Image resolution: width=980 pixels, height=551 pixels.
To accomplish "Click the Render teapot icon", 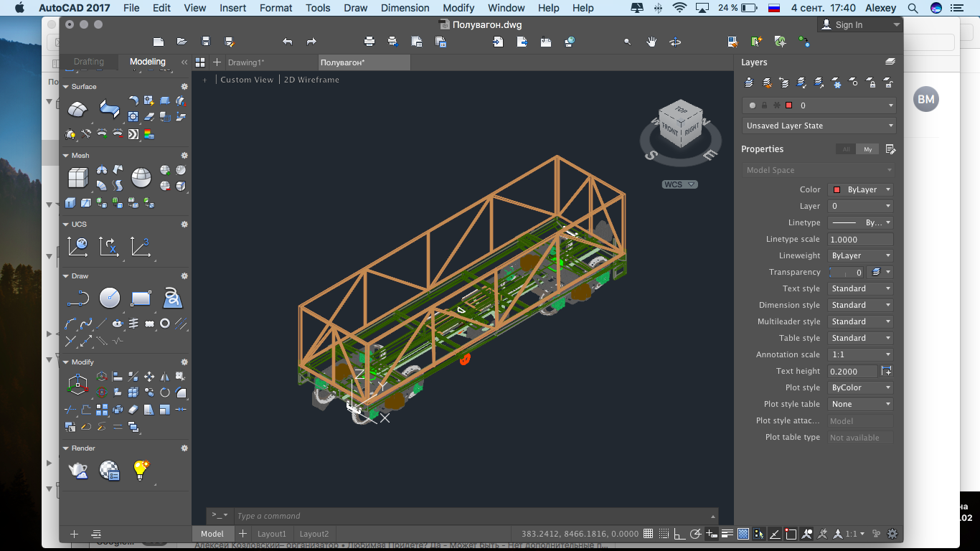I will coord(77,470).
